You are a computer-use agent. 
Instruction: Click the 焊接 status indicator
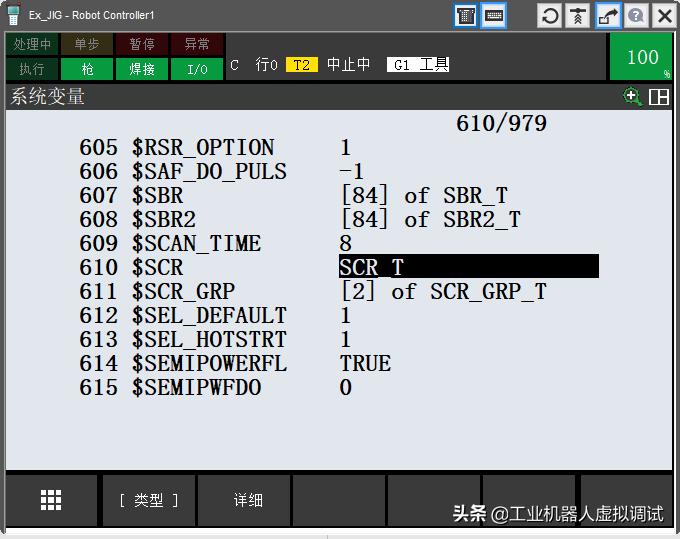pos(142,69)
